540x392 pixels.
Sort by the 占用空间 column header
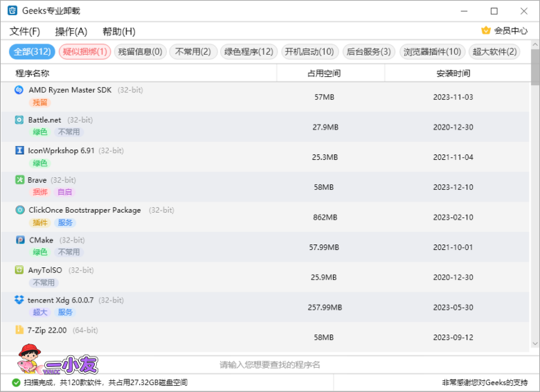(x=331, y=73)
